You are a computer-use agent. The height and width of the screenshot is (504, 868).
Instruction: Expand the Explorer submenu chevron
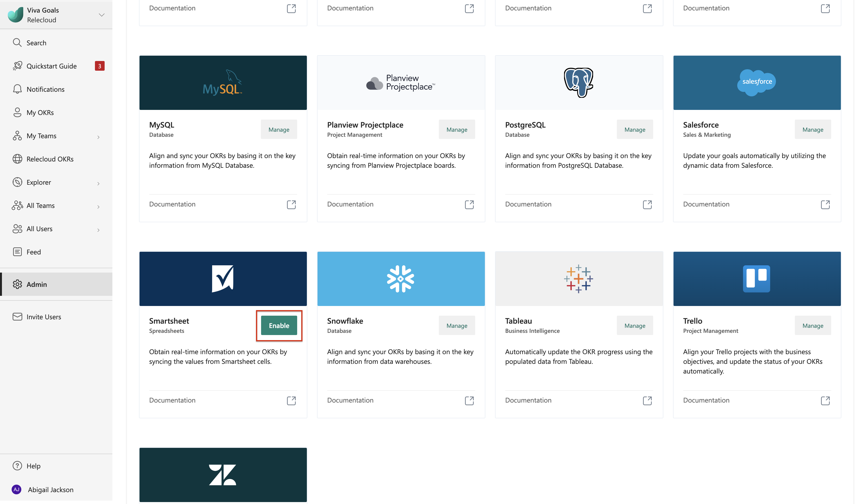[x=99, y=183]
